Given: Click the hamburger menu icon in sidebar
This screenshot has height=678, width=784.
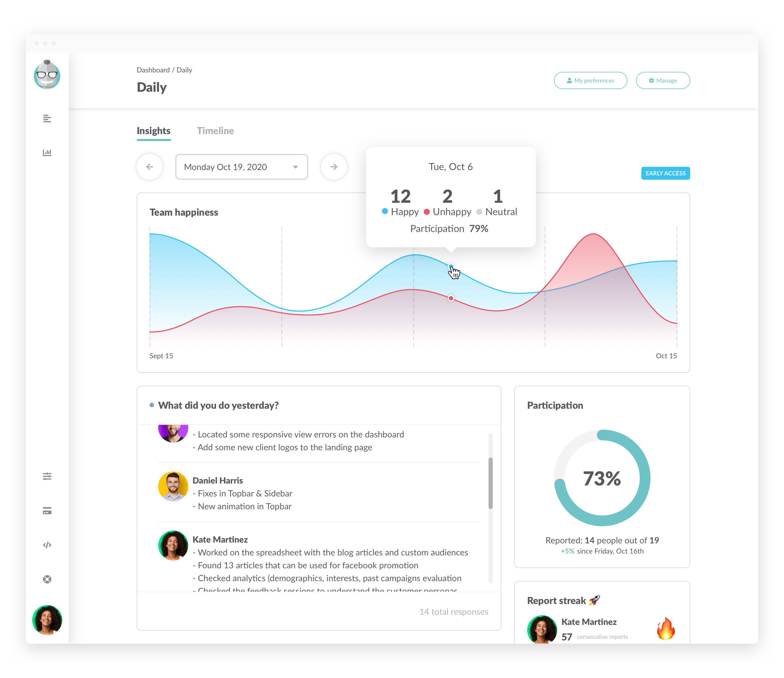Looking at the screenshot, I should 46,119.
